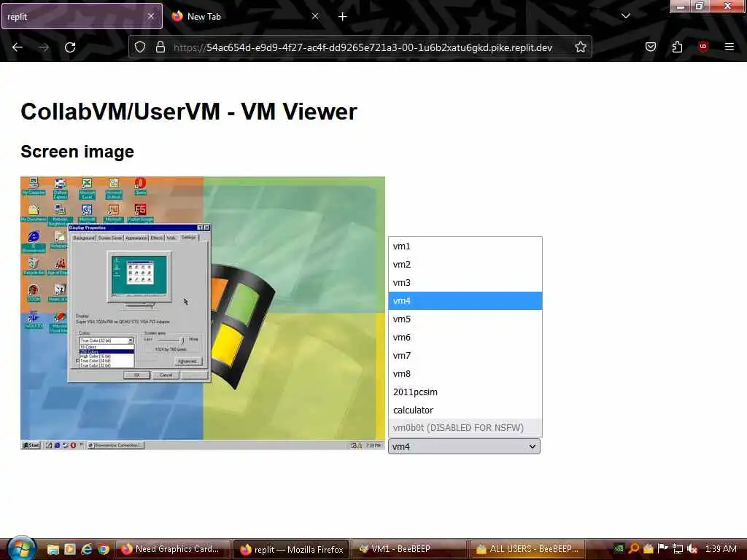Close the replit tab

pyautogui.click(x=150, y=16)
